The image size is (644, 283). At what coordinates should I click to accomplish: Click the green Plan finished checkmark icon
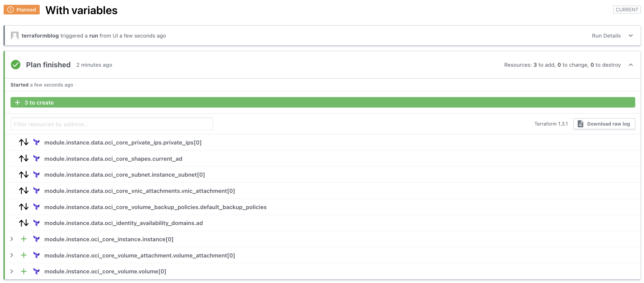coord(16,65)
